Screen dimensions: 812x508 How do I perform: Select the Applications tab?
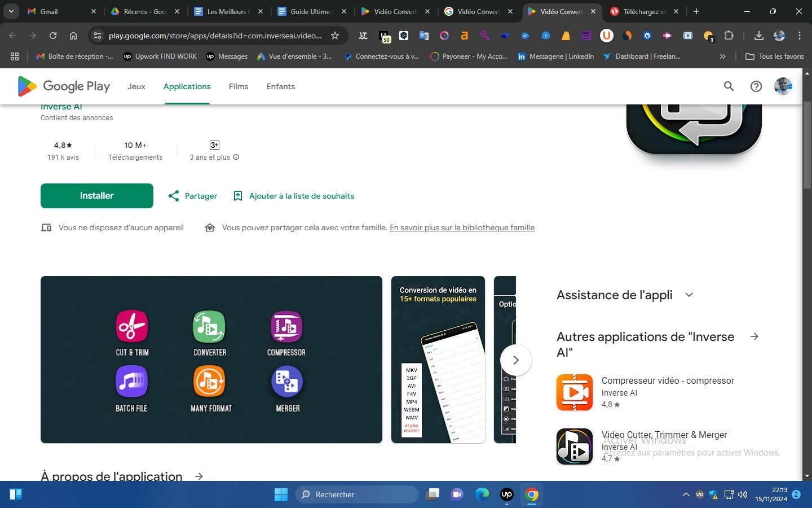pos(187,86)
